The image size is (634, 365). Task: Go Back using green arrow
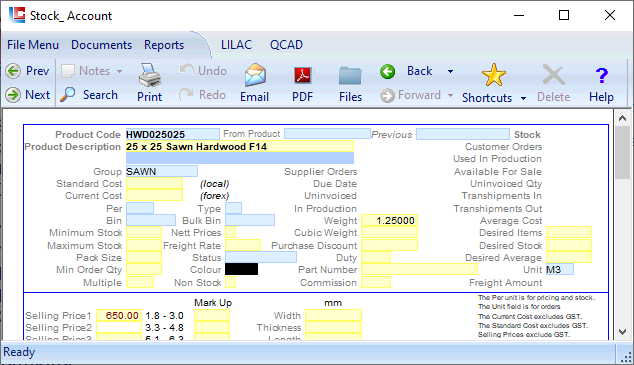click(387, 72)
